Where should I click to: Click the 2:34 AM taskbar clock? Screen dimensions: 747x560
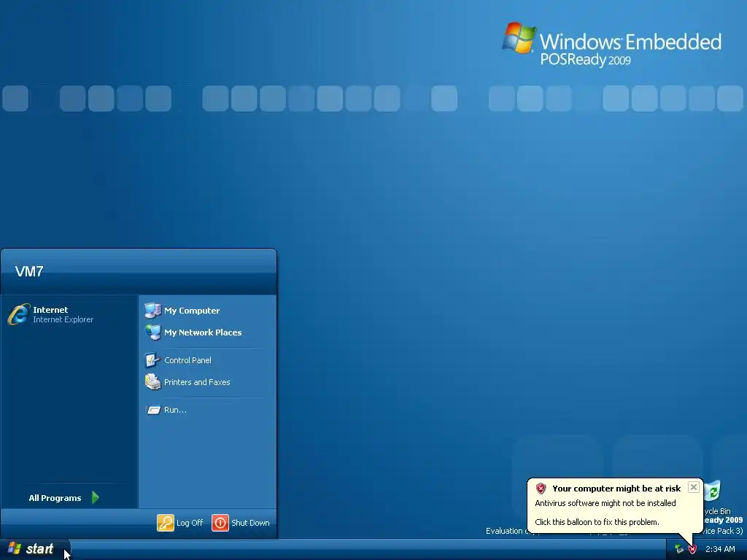(720, 549)
